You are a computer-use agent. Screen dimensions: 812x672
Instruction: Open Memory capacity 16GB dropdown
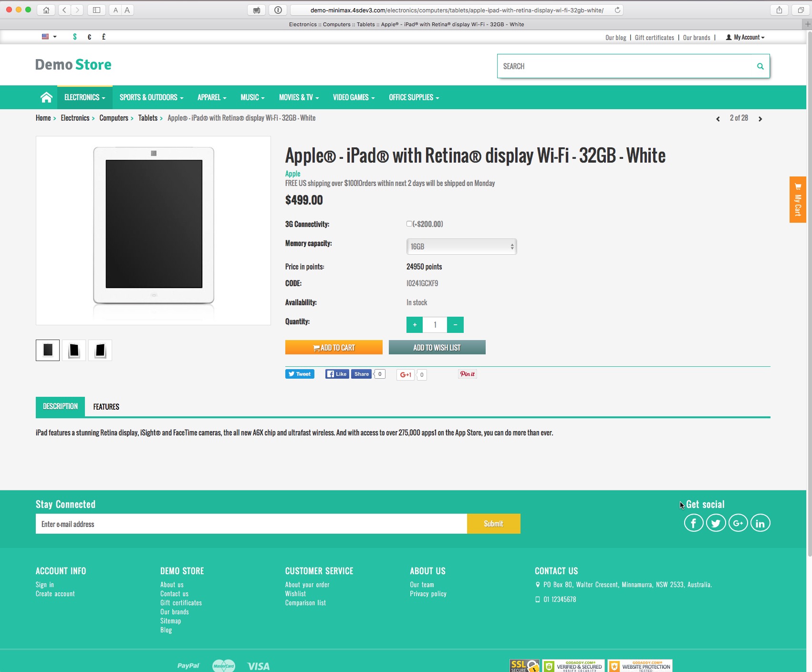click(461, 247)
